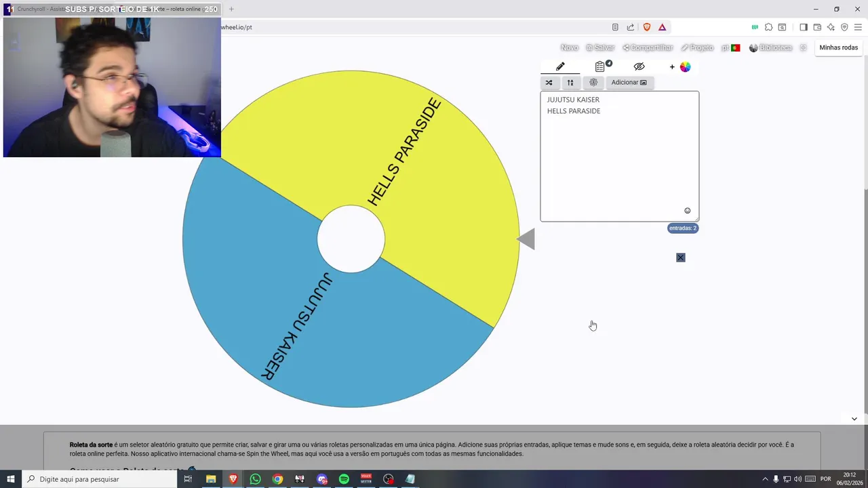Click the Adicionar image button
This screenshot has width=868, height=488.
pyautogui.click(x=629, y=83)
